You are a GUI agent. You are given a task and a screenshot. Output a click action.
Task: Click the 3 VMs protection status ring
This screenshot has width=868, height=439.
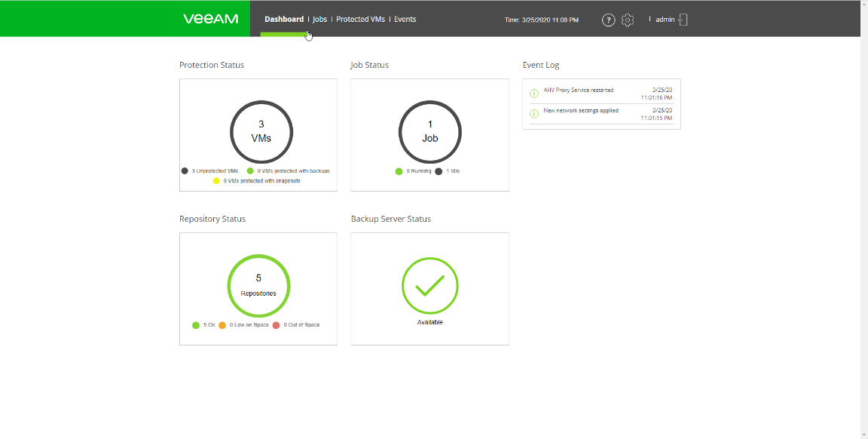click(x=261, y=132)
